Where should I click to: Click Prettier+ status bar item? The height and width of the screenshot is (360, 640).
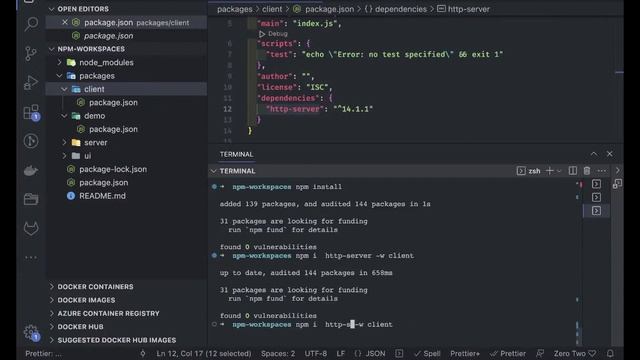pyautogui.click(x=465, y=353)
